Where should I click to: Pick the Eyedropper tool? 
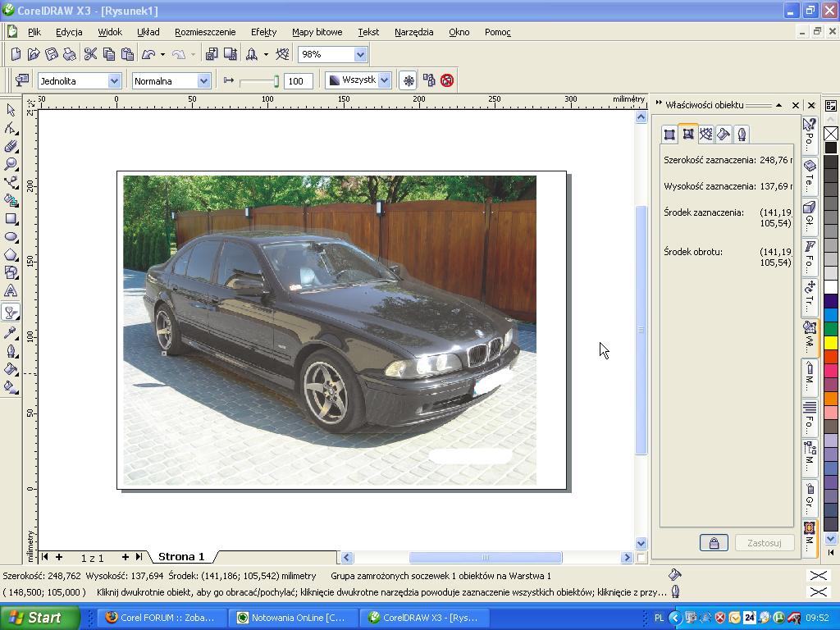pyautogui.click(x=11, y=332)
